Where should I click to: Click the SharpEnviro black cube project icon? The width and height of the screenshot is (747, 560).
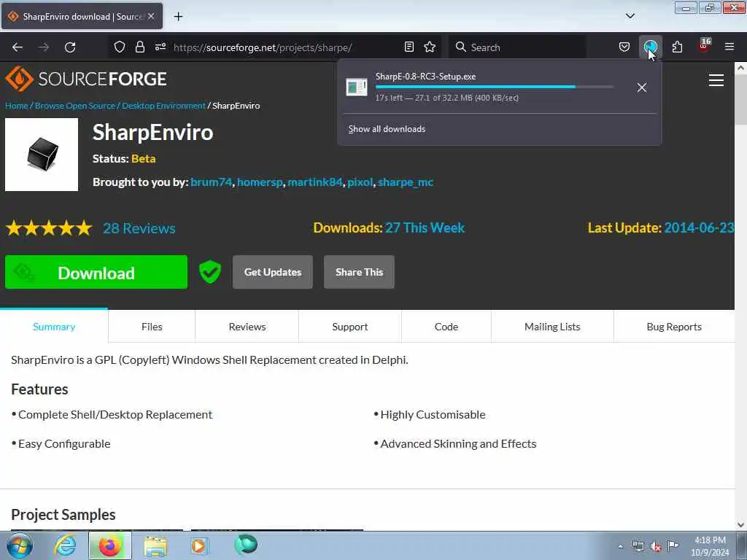coord(42,155)
